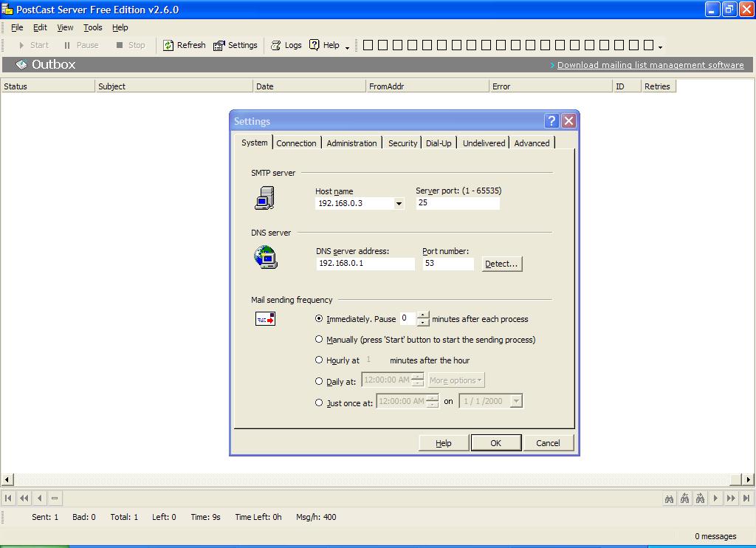Click the DNS Port number field

[x=448, y=264]
